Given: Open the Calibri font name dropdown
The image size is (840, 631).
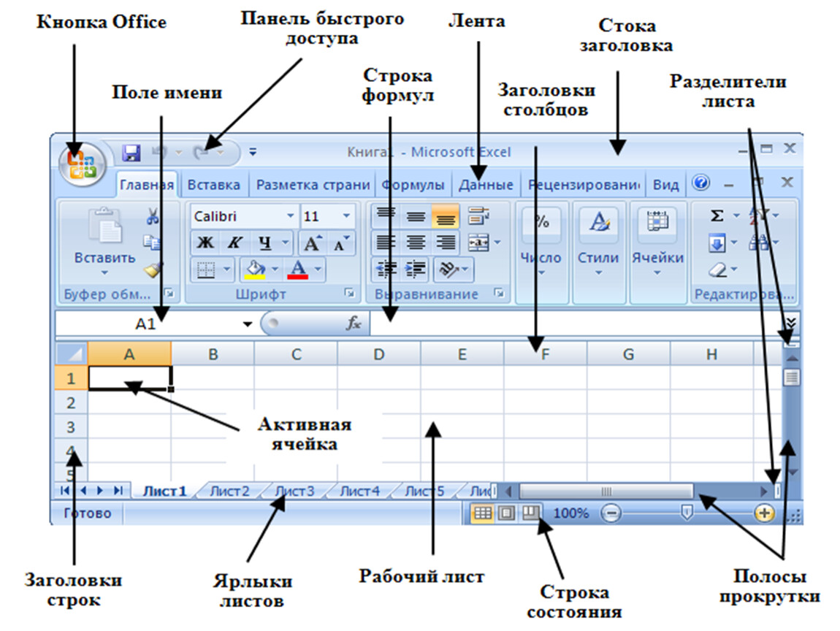Looking at the screenshot, I should (x=291, y=216).
